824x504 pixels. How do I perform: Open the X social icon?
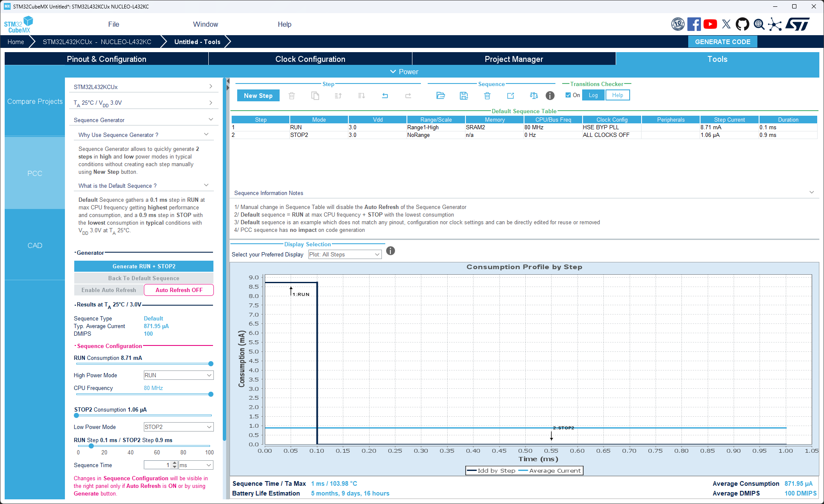726,24
